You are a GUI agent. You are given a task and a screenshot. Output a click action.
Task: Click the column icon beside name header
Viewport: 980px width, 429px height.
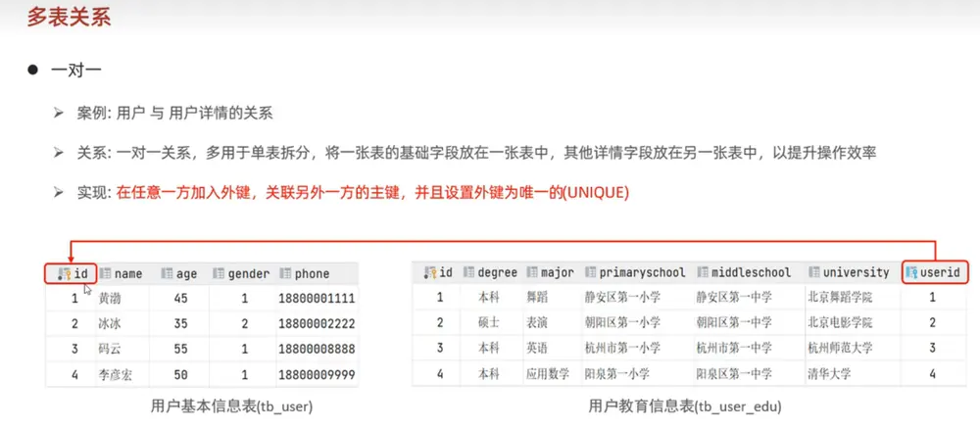pos(105,273)
